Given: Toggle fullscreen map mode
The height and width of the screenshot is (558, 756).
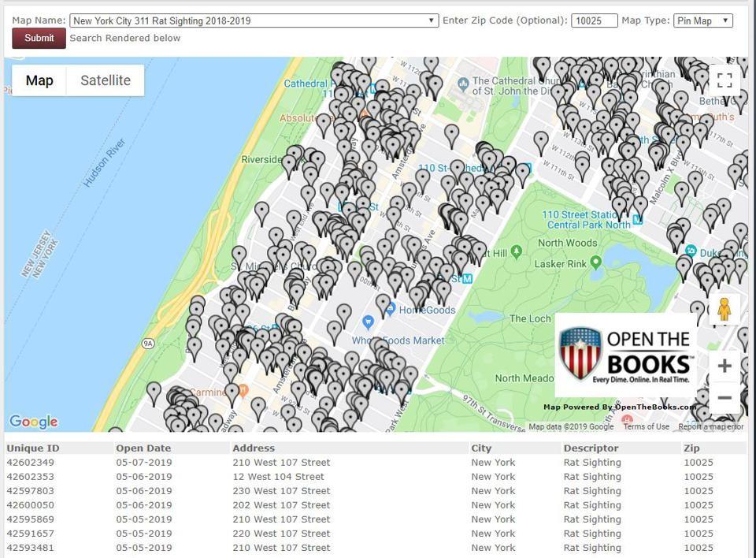Looking at the screenshot, I should point(724,80).
